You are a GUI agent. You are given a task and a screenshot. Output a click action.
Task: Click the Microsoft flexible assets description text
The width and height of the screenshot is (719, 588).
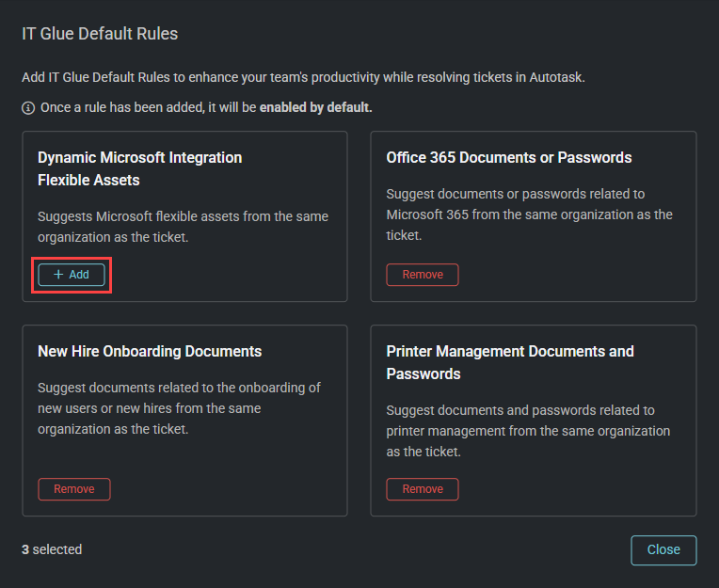tap(183, 227)
